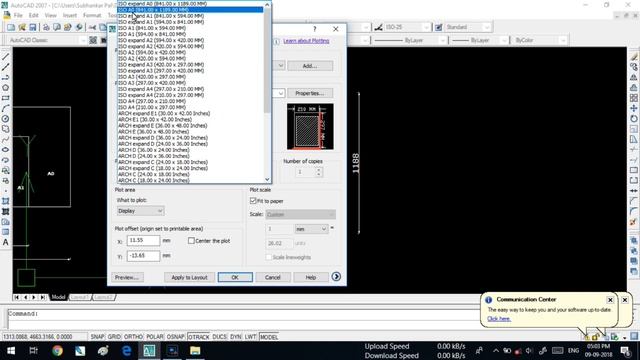Select the Erase modify tool
The width and height of the screenshot is (640, 360).
633,57
